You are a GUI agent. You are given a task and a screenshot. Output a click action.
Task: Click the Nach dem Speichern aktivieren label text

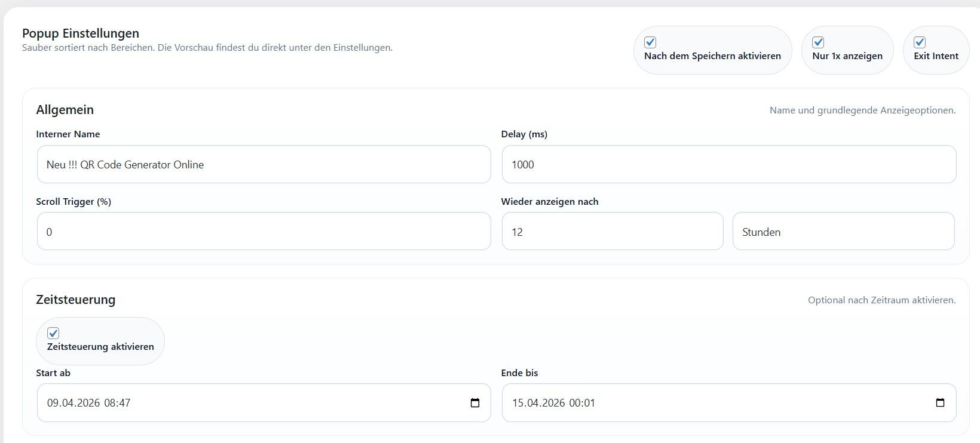coord(712,56)
